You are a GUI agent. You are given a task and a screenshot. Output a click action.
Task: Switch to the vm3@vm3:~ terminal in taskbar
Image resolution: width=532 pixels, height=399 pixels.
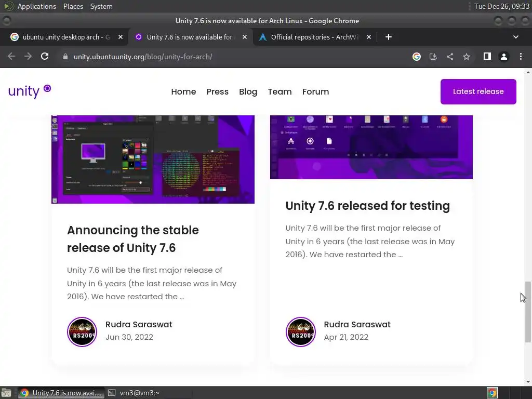pyautogui.click(x=134, y=393)
